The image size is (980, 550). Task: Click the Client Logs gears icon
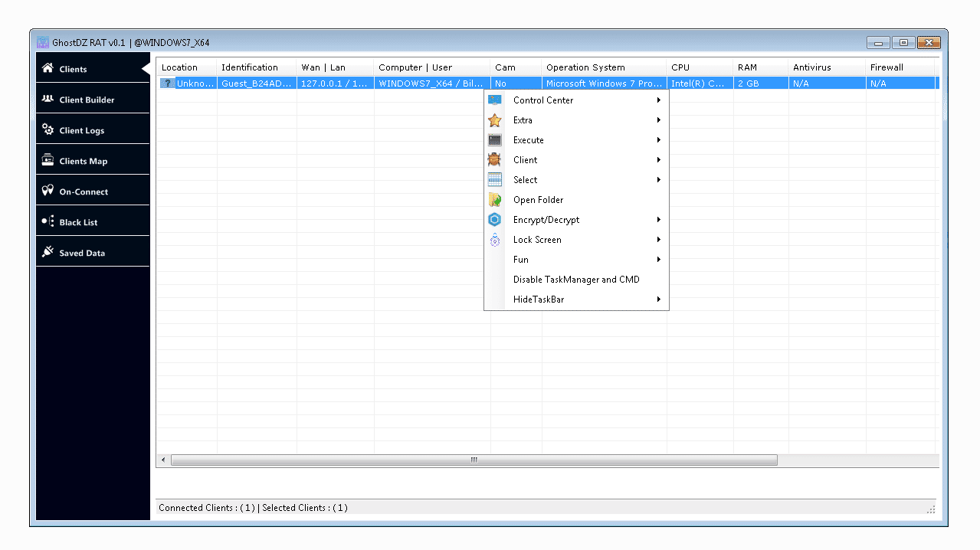point(48,129)
